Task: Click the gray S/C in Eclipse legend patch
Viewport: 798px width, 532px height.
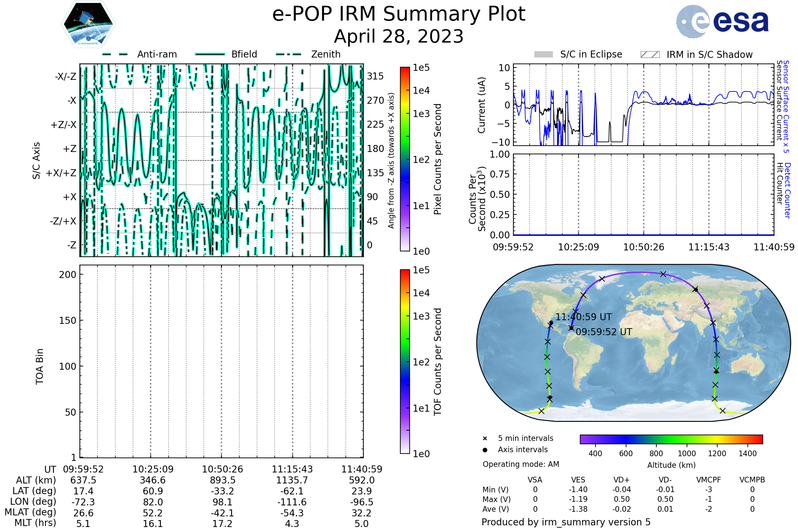Action: coord(543,55)
